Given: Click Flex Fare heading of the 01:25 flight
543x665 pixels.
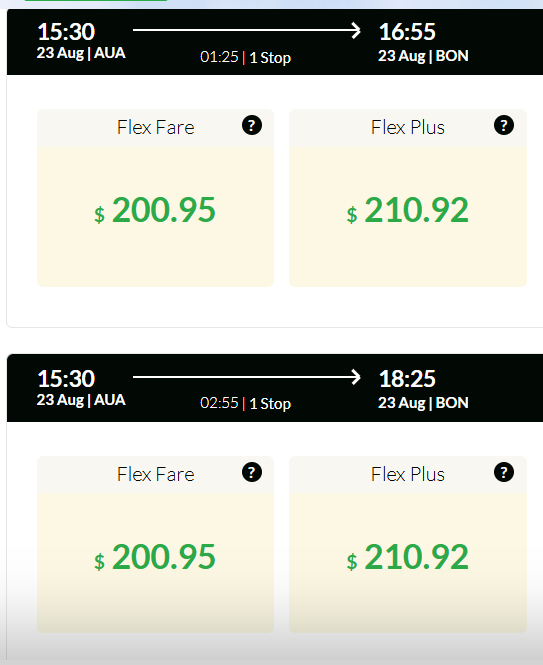Looking at the screenshot, I should click(156, 128).
